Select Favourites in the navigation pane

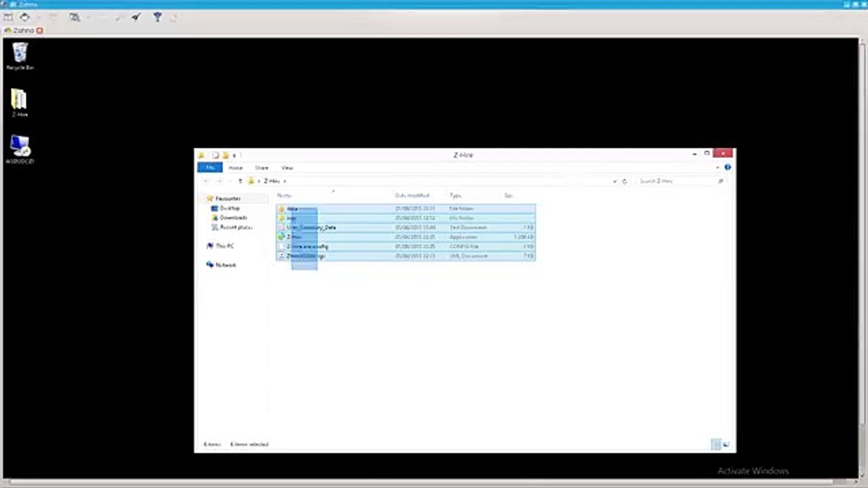point(228,199)
